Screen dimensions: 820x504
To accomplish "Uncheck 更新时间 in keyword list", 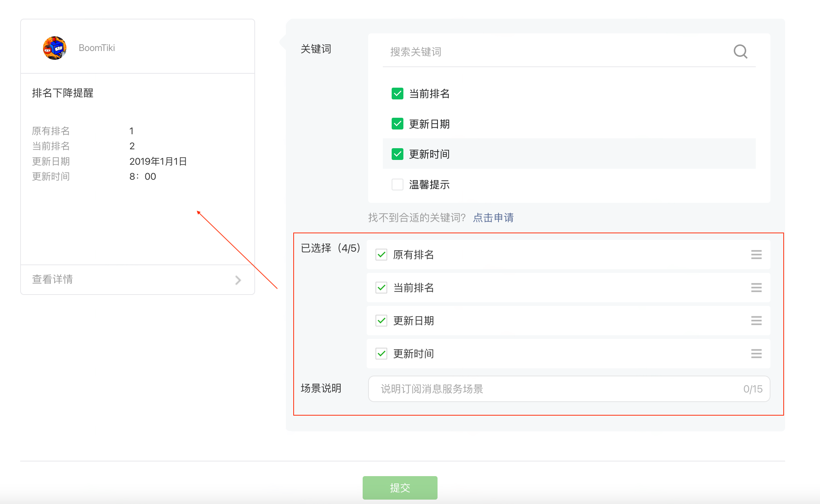I will coord(398,154).
